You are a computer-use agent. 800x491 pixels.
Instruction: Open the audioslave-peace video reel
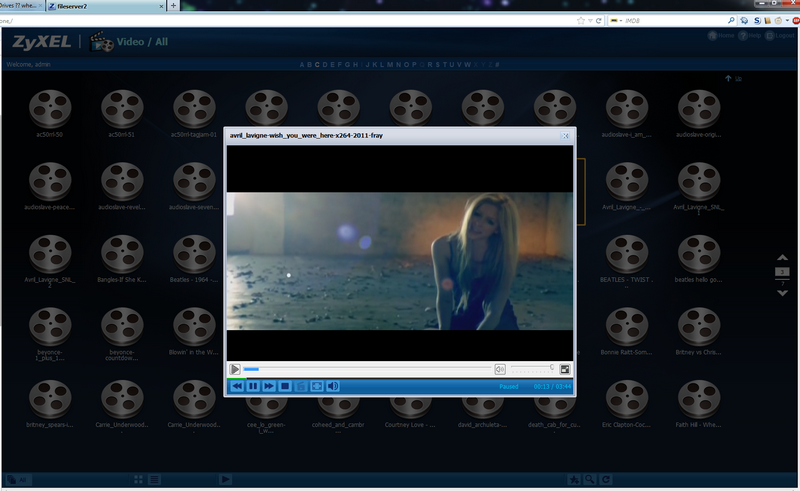49,182
